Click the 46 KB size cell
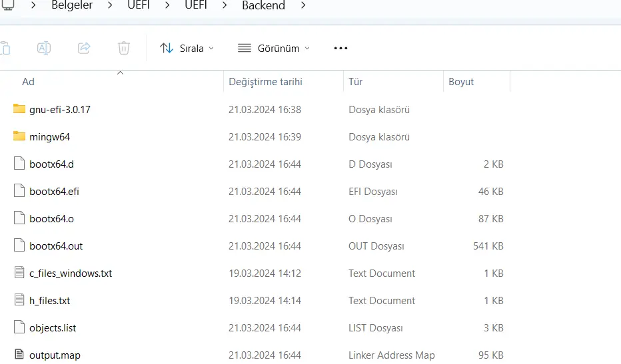 490,192
